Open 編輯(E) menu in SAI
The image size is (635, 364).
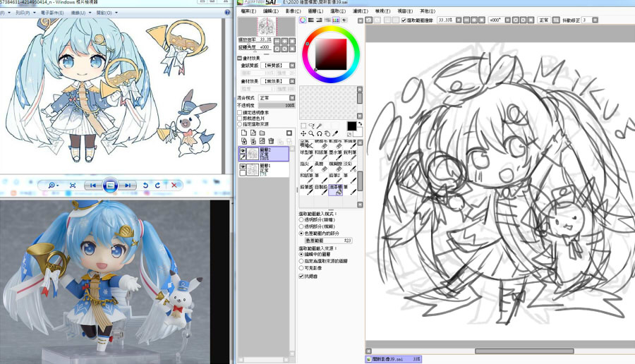[271, 11]
